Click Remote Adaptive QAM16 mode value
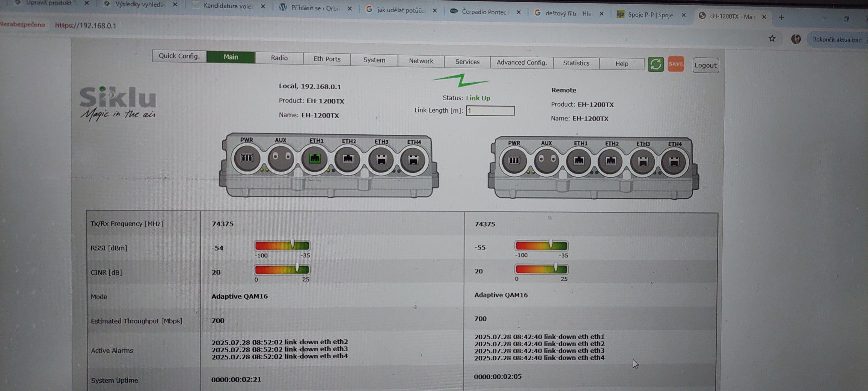This screenshot has width=868, height=391. [501, 295]
